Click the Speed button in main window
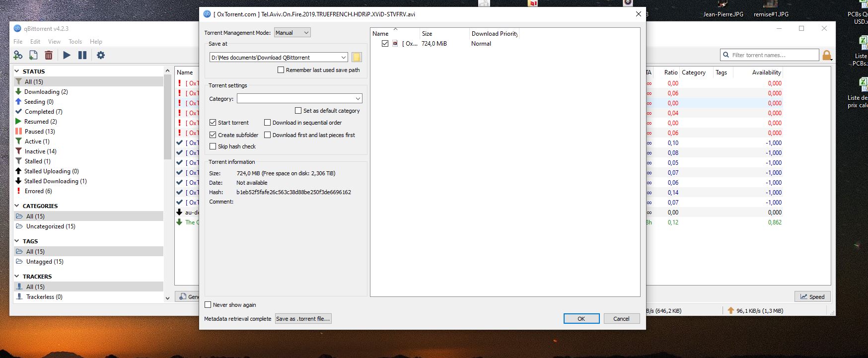 (x=812, y=296)
